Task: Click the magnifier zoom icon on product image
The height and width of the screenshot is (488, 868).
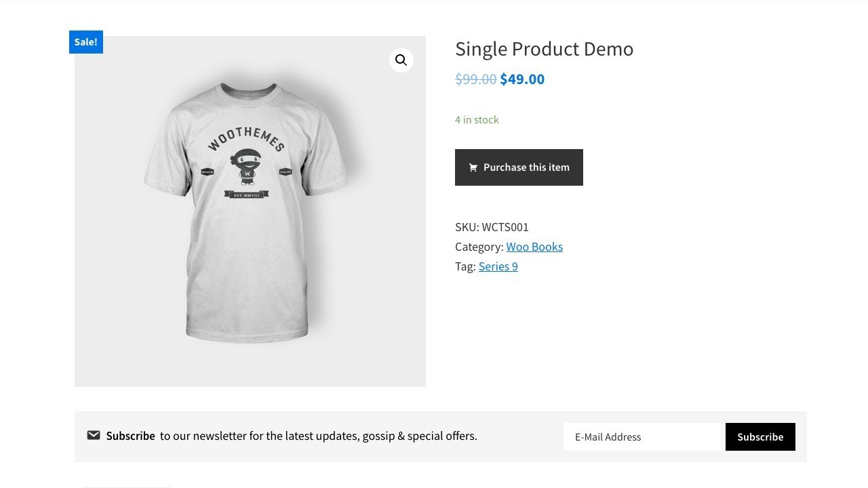Action: [401, 60]
